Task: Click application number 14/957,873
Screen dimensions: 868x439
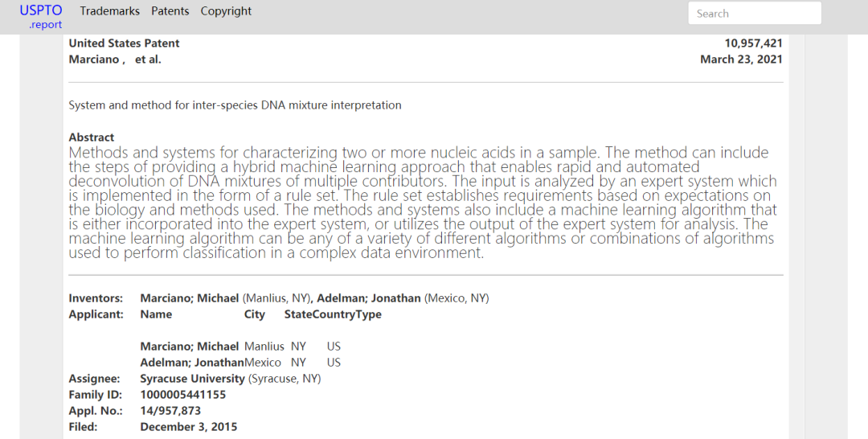Action: click(170, 411)
